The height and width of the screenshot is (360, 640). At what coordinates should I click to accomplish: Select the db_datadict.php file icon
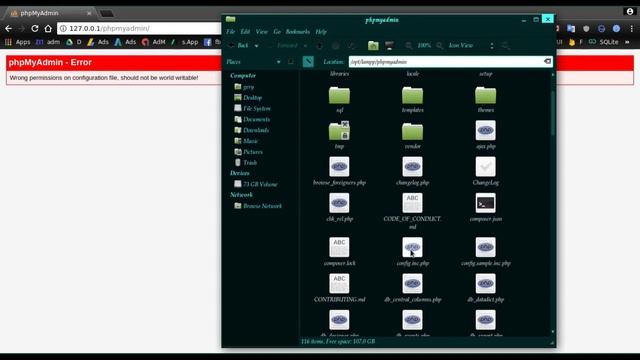(x=485, y=283)
